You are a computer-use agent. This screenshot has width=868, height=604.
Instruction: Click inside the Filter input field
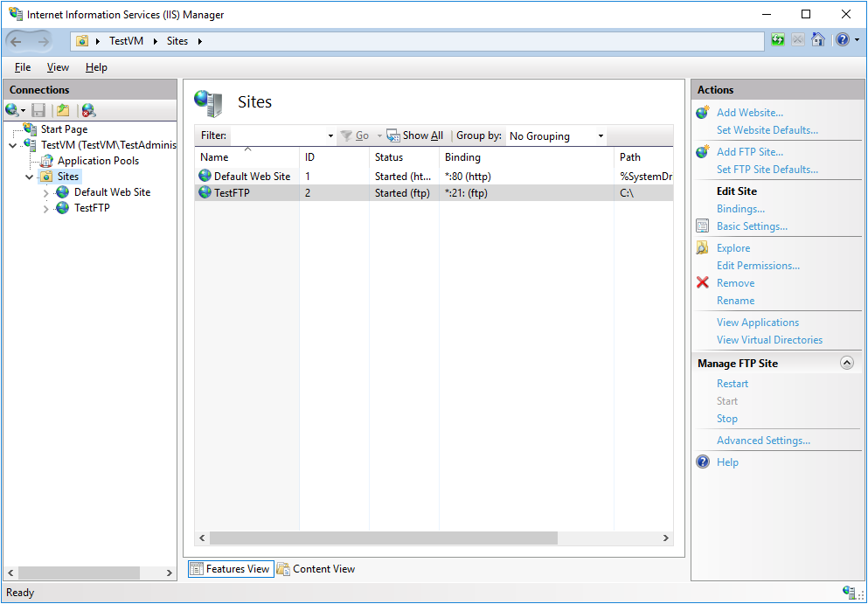click(x=277, y=136)
